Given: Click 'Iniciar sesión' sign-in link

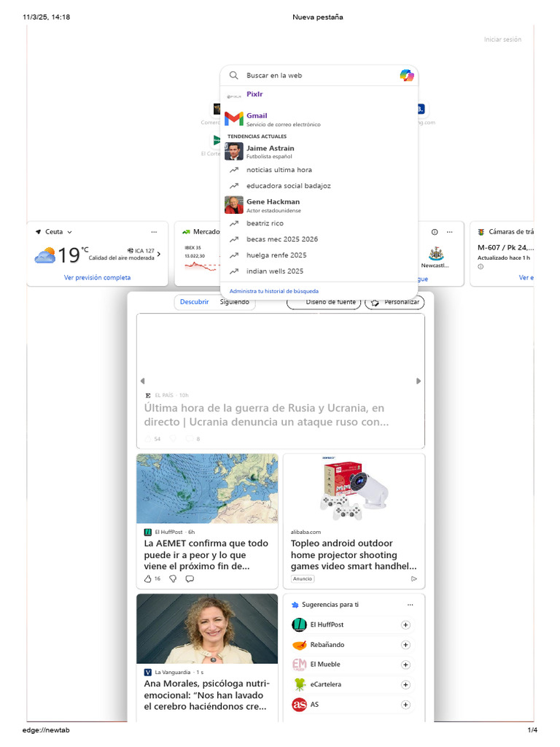Looking at the screenshot, I should [502, 39].
